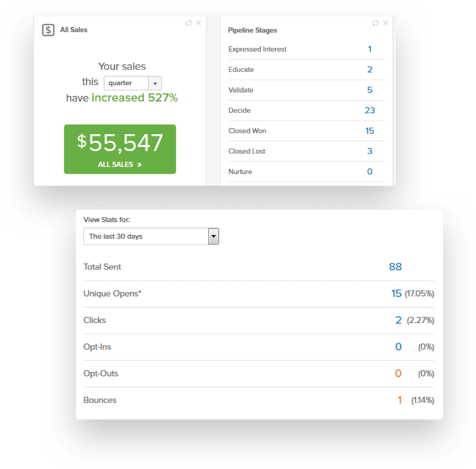Open the Closed Lost count 3
The width and height of the screenshot is (476, 469).
point(370,151)
